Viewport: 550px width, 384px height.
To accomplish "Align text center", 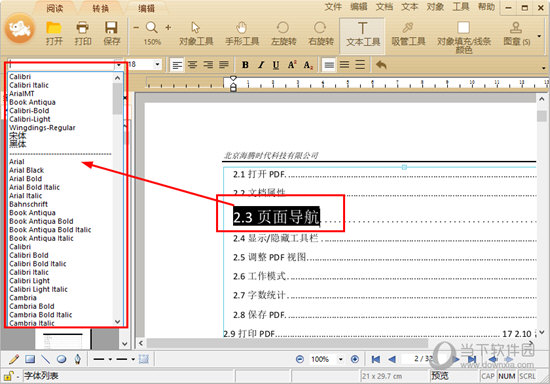I will click(x=192, y=65).
